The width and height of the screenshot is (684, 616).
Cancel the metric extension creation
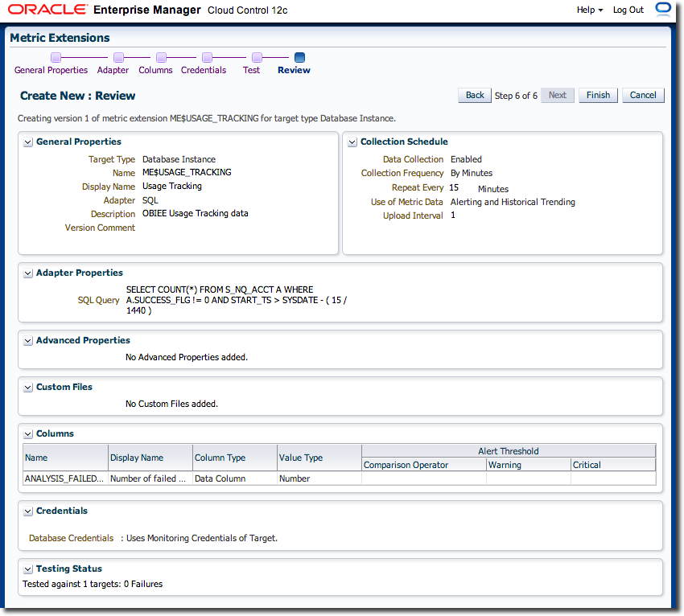[x=642, y=95]
